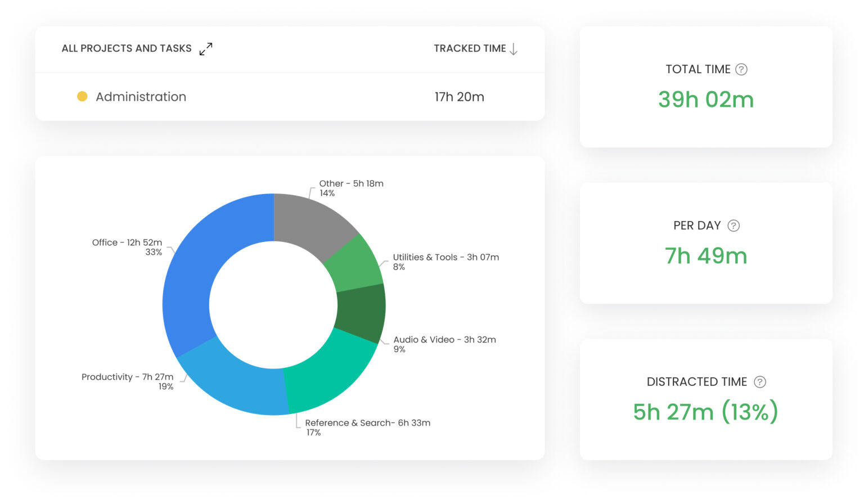Click the Tracked Time column header
The image size is (864, 504).
tap(470, 48)
